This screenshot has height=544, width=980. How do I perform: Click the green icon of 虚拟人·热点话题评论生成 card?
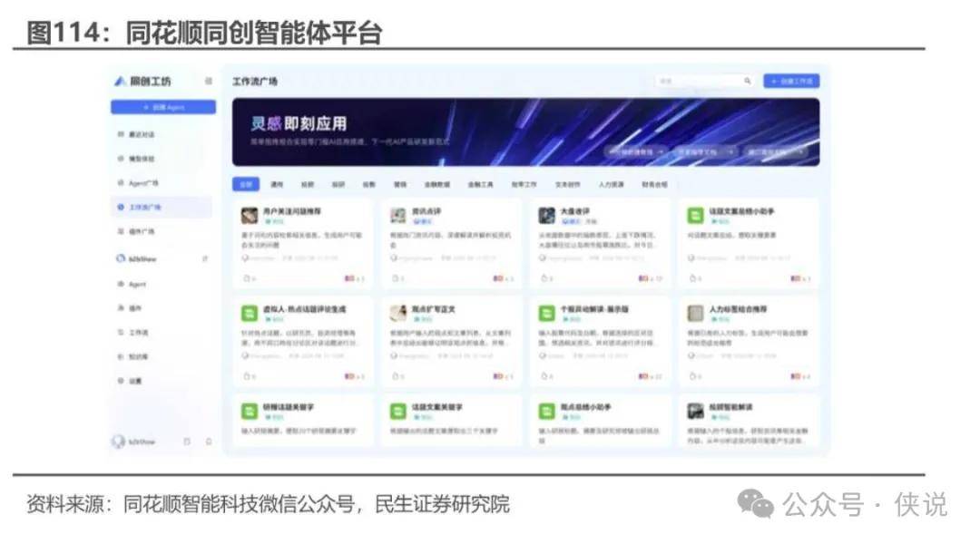[250, 313]
